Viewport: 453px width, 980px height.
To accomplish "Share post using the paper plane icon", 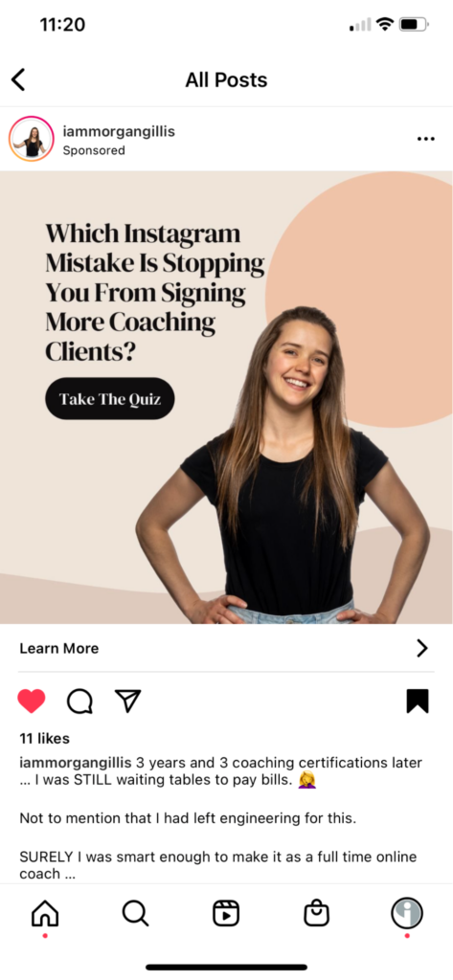I will 127,701.
